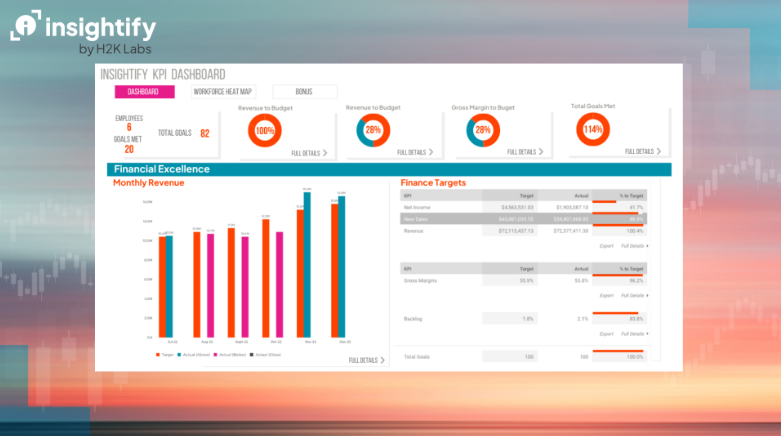Click the Finance Targets heading
This screenshot has height=436, width=783.
pyautogui.click(x=433, y=183)
